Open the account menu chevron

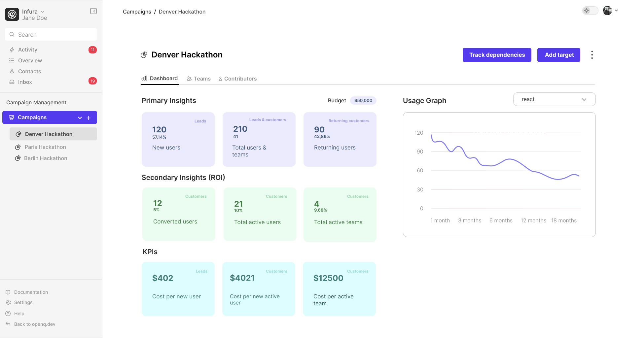point(616,11)
